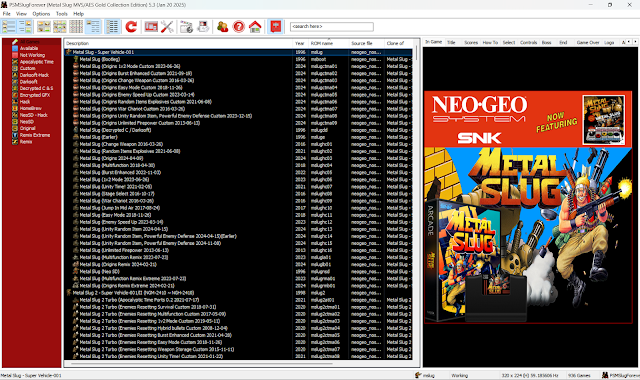Switch to large icons view
This screenshot has width=640, height=380.
(44, 27)
